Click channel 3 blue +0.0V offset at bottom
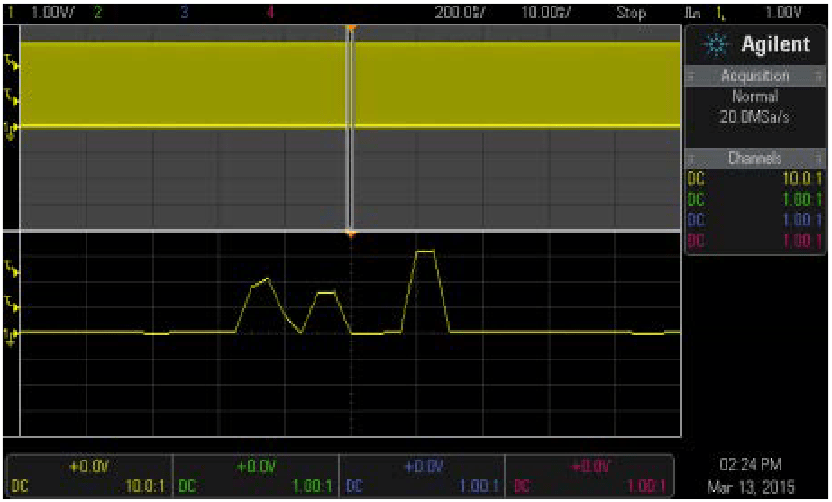 (423, 466)
